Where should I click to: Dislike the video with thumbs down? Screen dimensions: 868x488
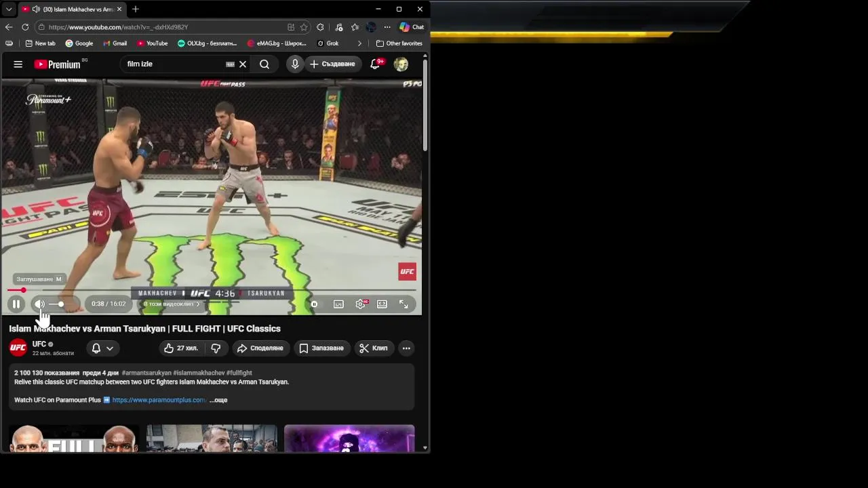[x=216, y=348]
